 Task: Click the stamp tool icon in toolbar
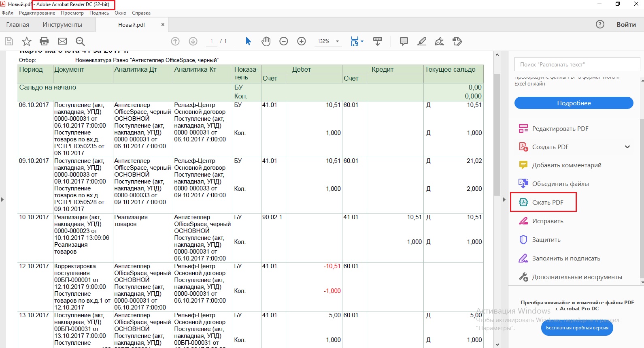(x=457, y=41)
